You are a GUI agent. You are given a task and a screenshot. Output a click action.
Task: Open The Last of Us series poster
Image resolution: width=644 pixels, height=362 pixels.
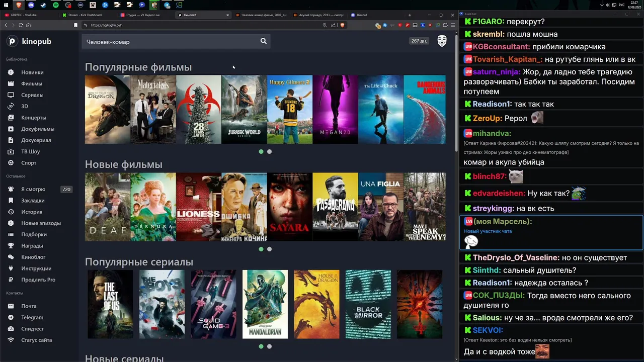110,304
